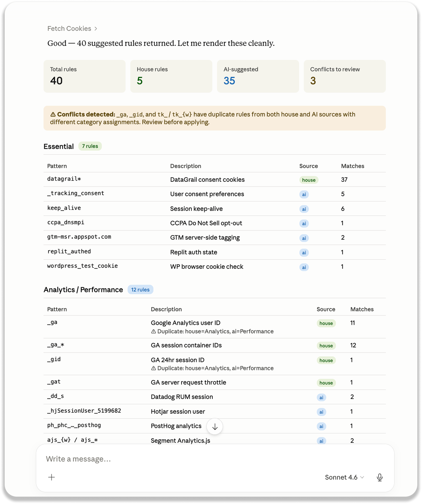Screen dimensions: 422x504
Task: Click duplicate warning under Google Analytics user ID
Action: point(212,332)
